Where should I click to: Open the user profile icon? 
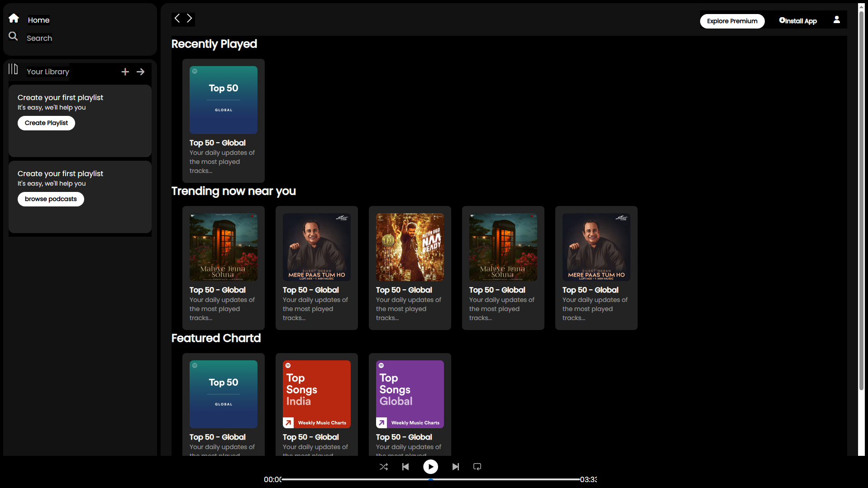click(x=837, y=19)
